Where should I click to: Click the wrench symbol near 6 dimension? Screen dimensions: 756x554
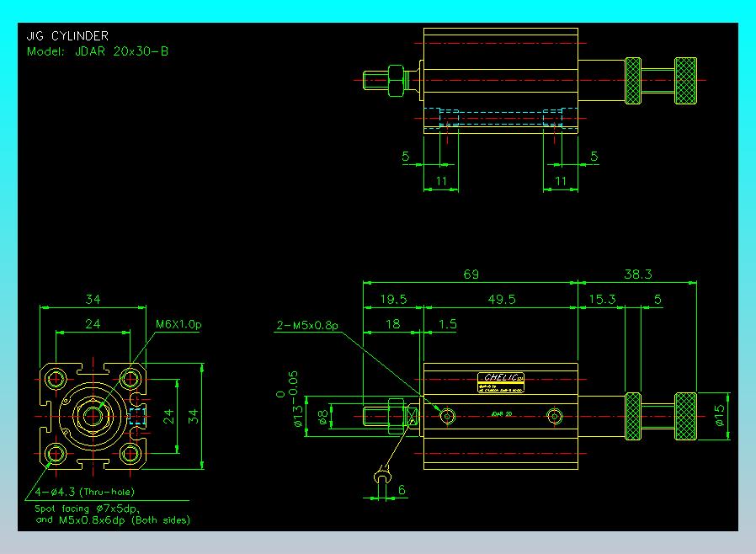pyautogui.click(x=383, y=475)
